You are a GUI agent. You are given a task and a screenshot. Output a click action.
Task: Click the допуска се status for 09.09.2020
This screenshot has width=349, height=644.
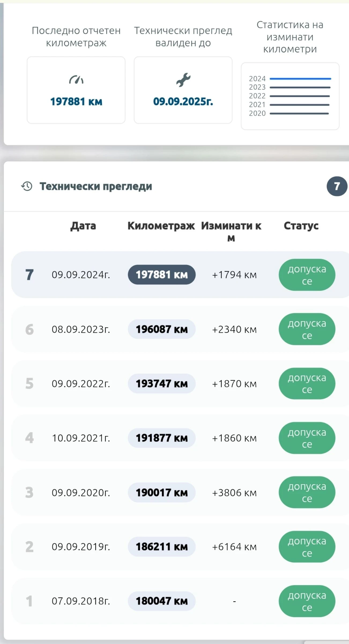coord(307,492)
